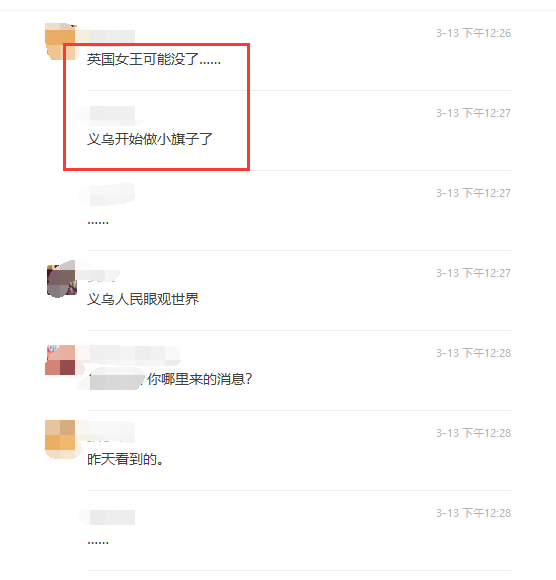The width and height of the screenshot is (556, 580).
Task: Click the orange avatar beside 英国女王可能没了
Action: point(60,41)
